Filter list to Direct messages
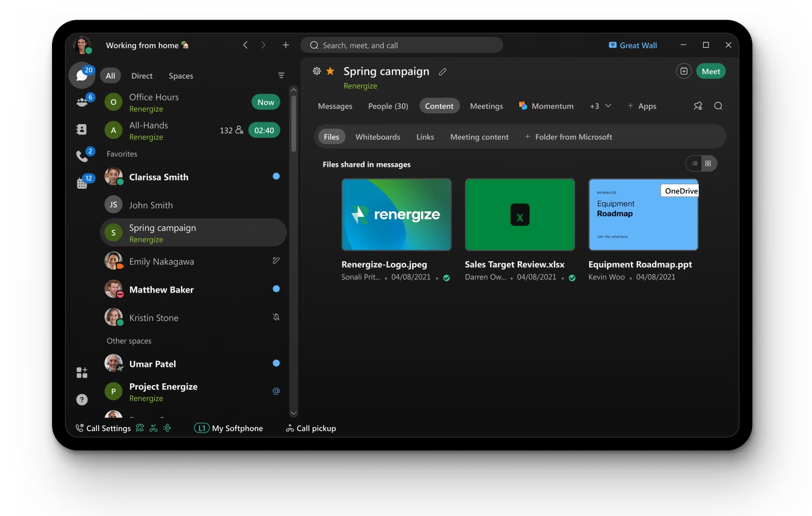This screenshot has height=516, width=812. (x=142, y=76)
